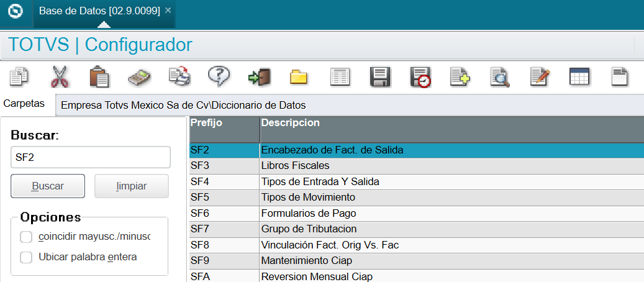
Task: Select row SF3 prefix cell
Action: pos(225,166)
